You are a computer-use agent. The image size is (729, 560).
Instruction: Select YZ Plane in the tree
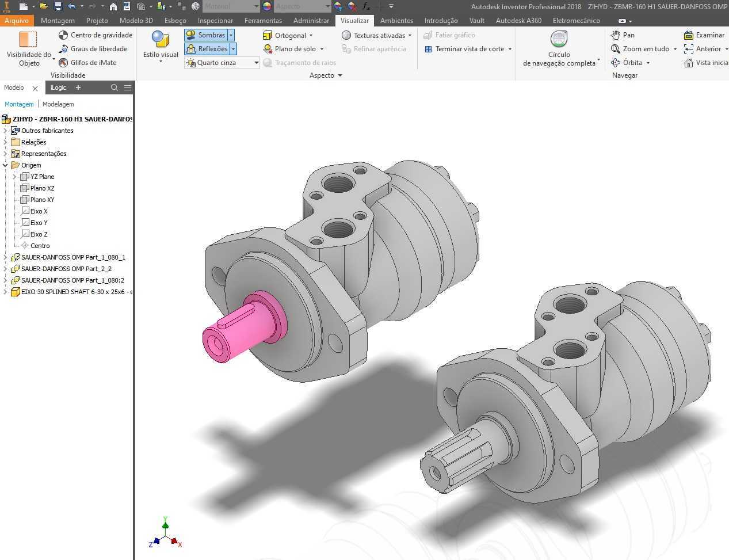click(42, 177)
